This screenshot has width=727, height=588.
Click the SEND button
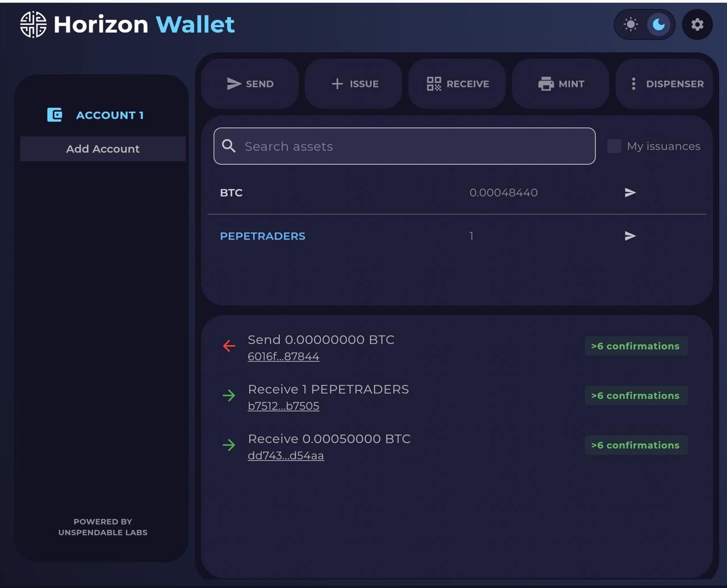click(x=250, y=84)
